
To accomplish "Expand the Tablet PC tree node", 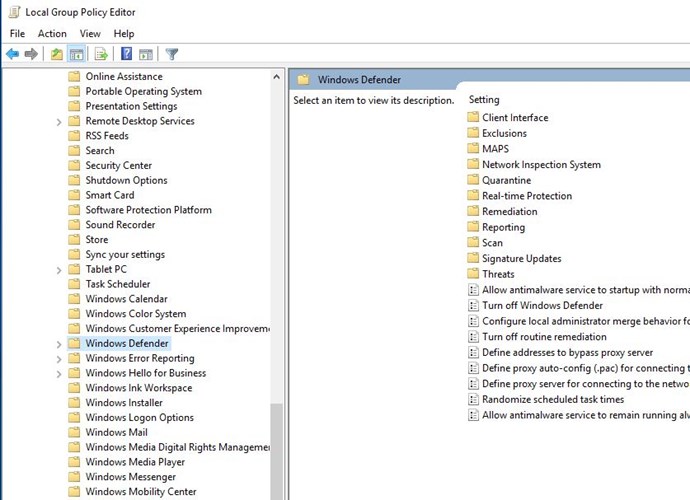I will click(x=59, y=270).
